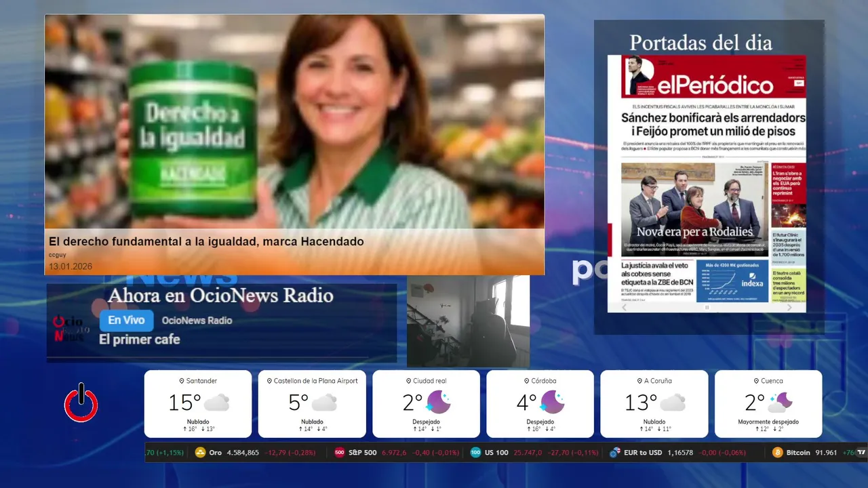Click the EUR to USD currency icon
Screen dimensions: 868x488
click(x=615, y=452)
